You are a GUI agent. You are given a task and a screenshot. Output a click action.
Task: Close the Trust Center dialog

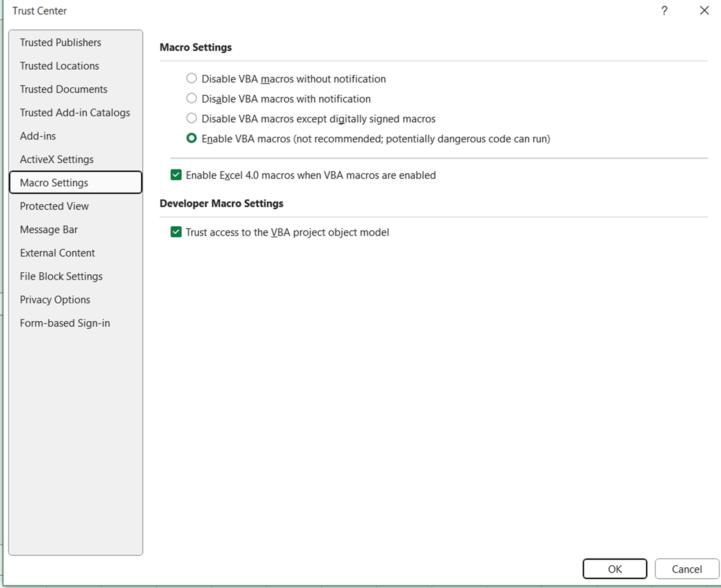point(704,11)
